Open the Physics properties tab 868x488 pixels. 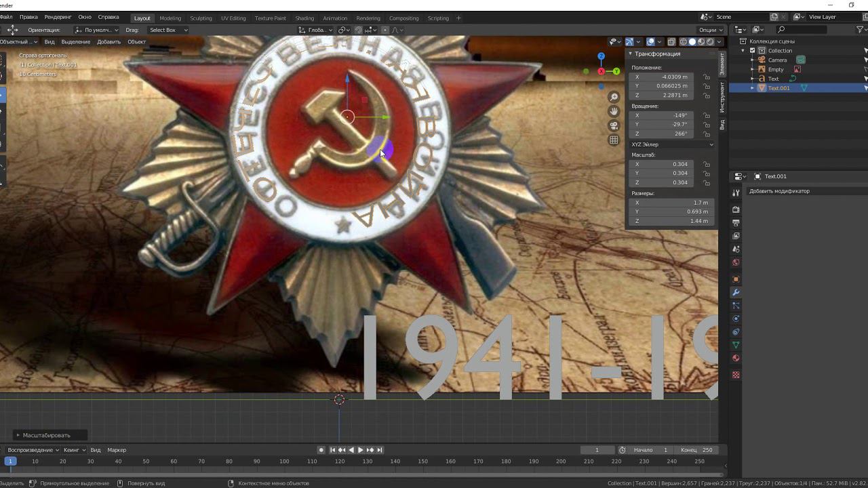point(736,319)
